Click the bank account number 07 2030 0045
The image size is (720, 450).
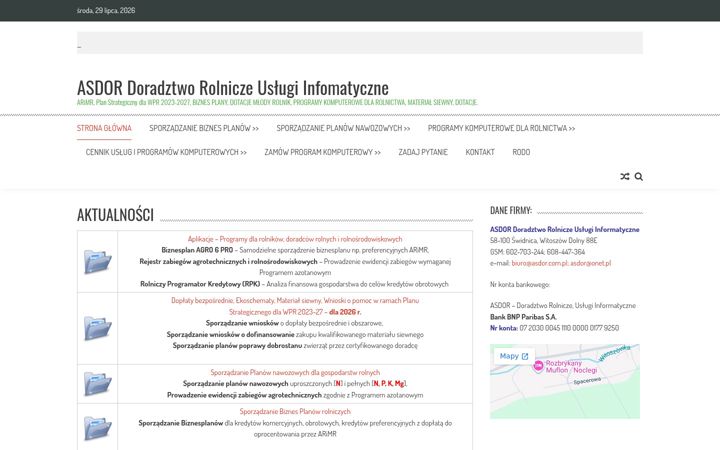[569, 328]
